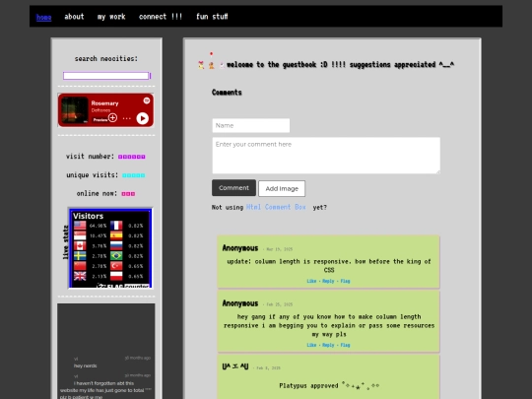The image size is (532, 399).
Task: Click the France flag in Visitors
Action: point(116,226)
